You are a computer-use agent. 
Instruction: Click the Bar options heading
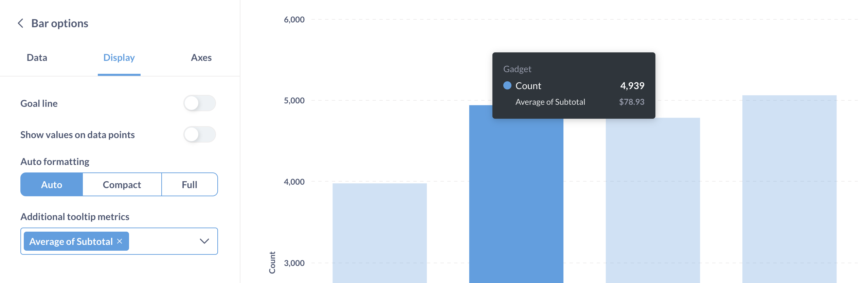pos(60,23)
